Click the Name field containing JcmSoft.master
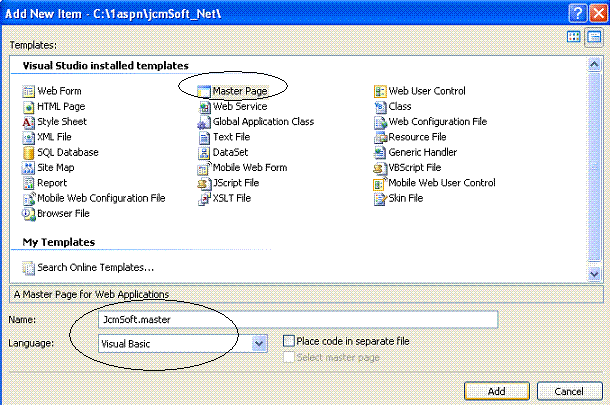 [x=298, y=320]
